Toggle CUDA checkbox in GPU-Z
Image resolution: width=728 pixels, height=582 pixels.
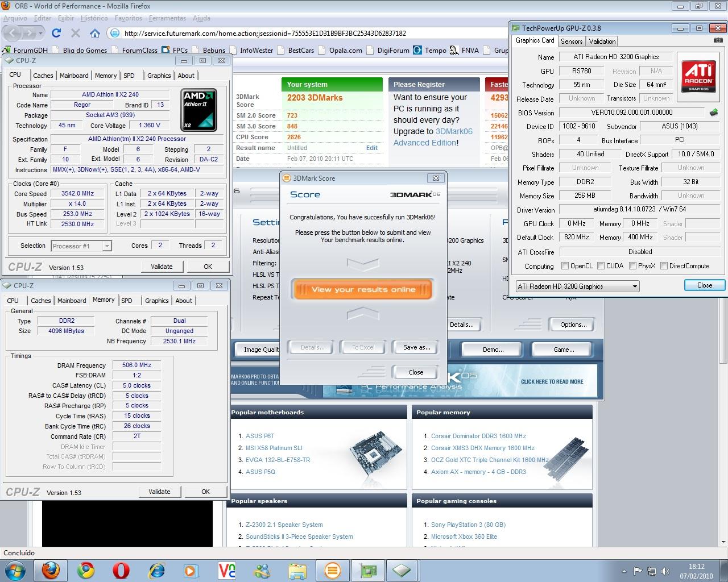click(x=601, y=266)
